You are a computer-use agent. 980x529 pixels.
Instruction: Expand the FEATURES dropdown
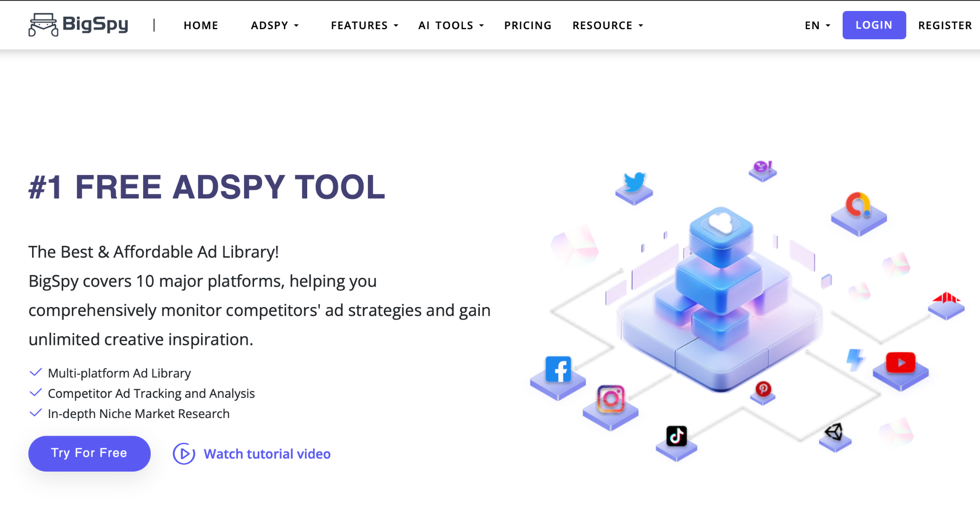click(x=364, y=25)
